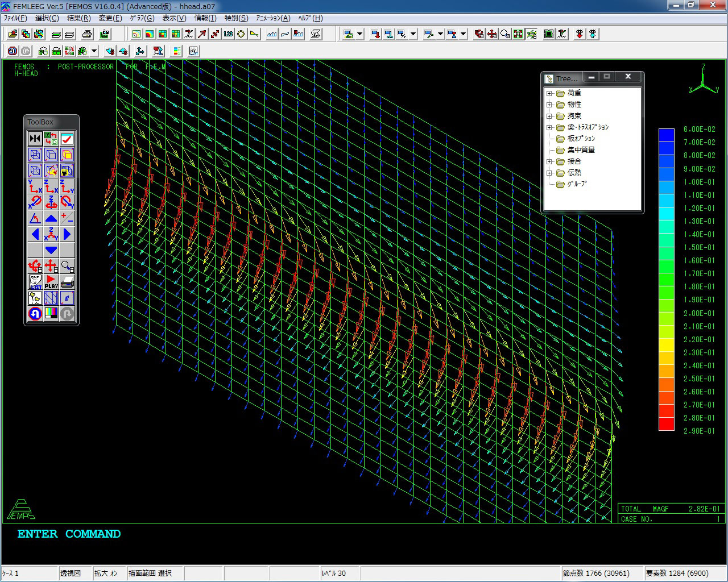
Task: Click the isometric XYZ view icon in ToolBox
Action: (x=51, y=234)
